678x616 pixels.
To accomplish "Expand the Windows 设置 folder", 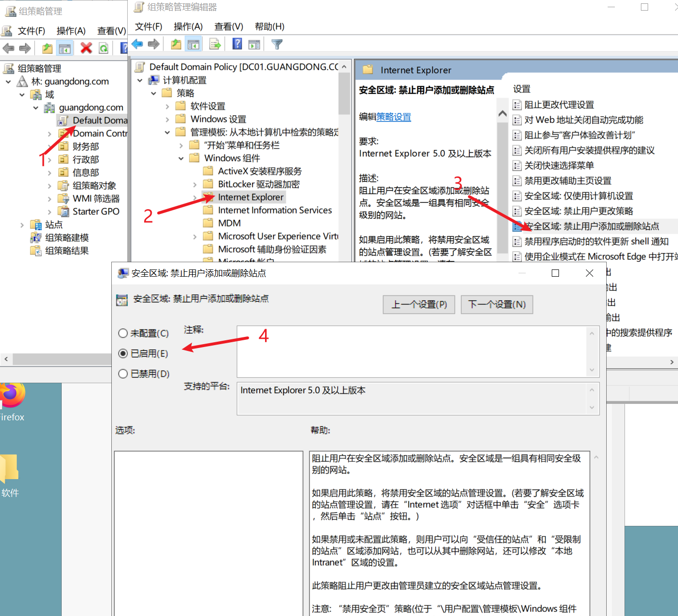I will tap(167, 119).
